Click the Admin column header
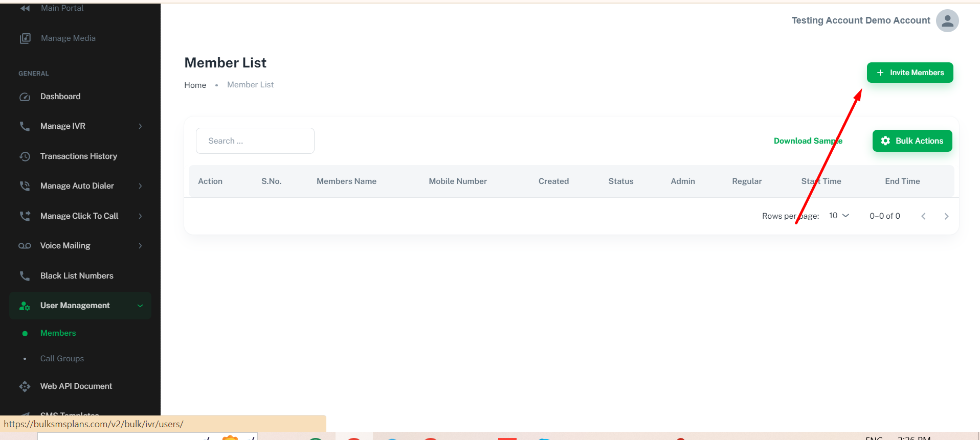Image resolution: width=980 pixels, height=440 pixels. [683, 181]
